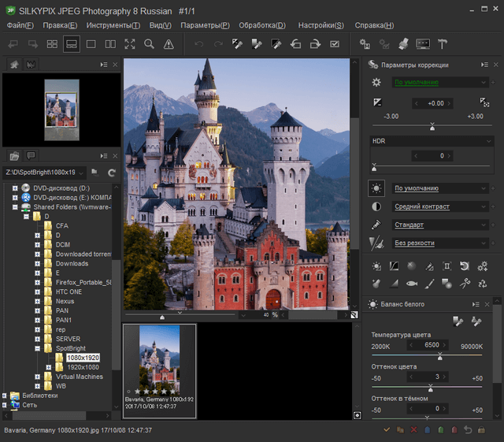Expand the Virtual Machines folder

[37, 377]
